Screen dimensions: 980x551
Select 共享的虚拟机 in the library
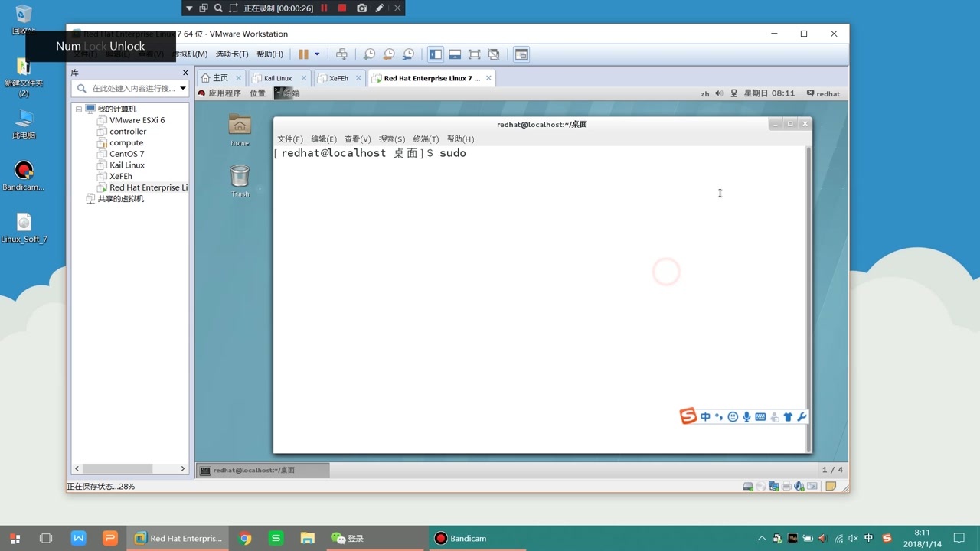[121, 199]
